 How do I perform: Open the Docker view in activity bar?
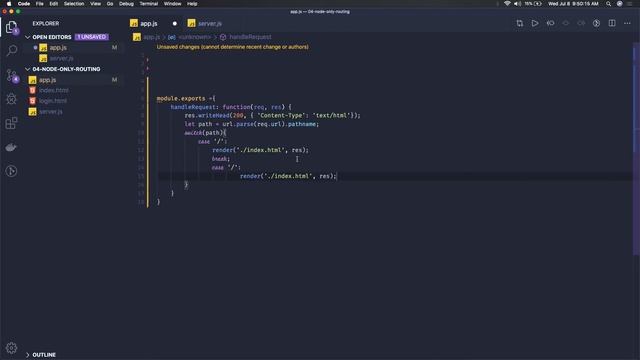tap(11, 147)
